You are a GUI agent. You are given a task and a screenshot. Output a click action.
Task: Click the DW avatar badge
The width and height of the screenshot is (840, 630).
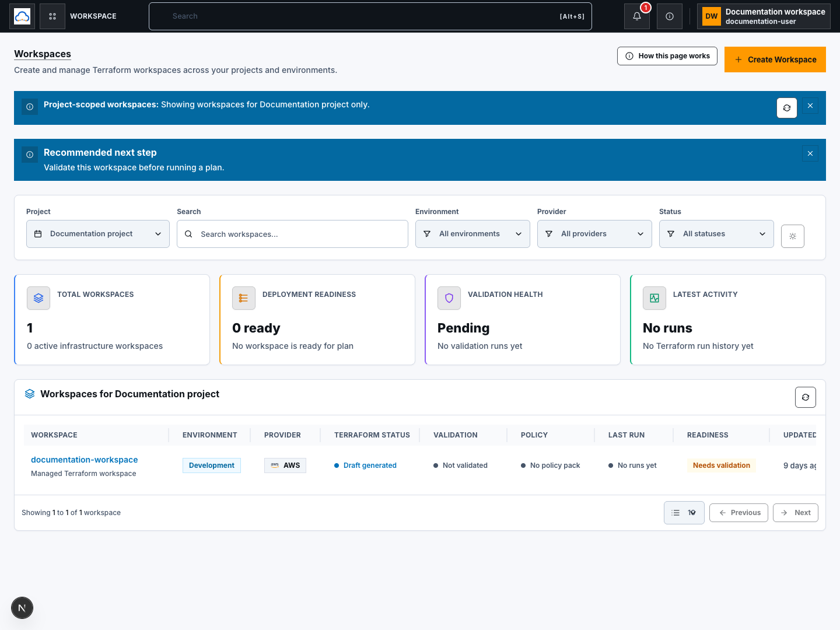[x=712, y=16]
